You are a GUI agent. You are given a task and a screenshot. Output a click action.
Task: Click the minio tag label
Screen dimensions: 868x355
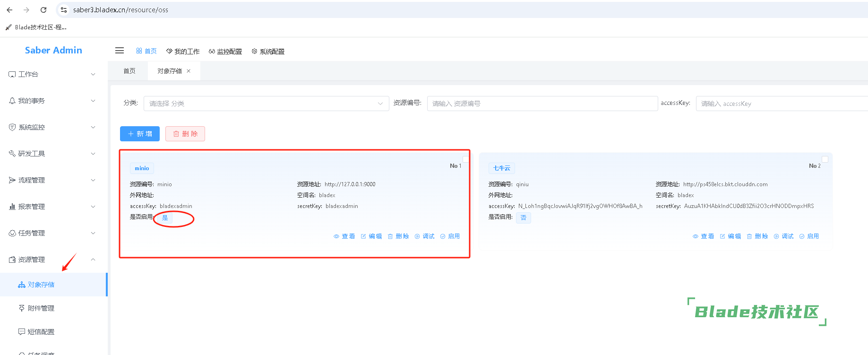(x=142, y=168)
